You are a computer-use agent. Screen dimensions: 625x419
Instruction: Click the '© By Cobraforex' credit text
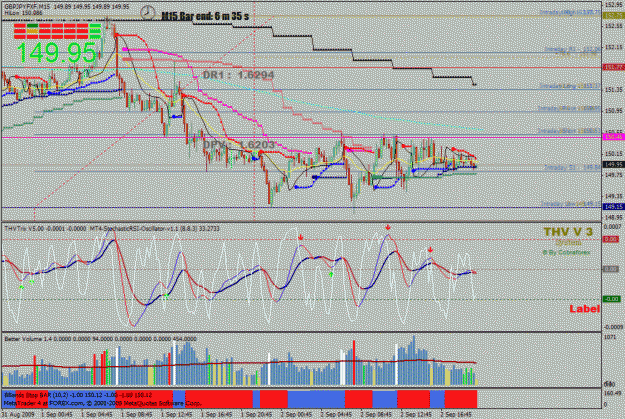(x=566, y=252)
